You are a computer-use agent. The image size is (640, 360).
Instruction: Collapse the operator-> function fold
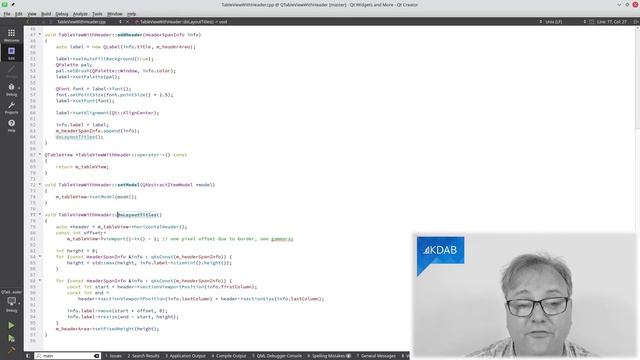(40, 155)
